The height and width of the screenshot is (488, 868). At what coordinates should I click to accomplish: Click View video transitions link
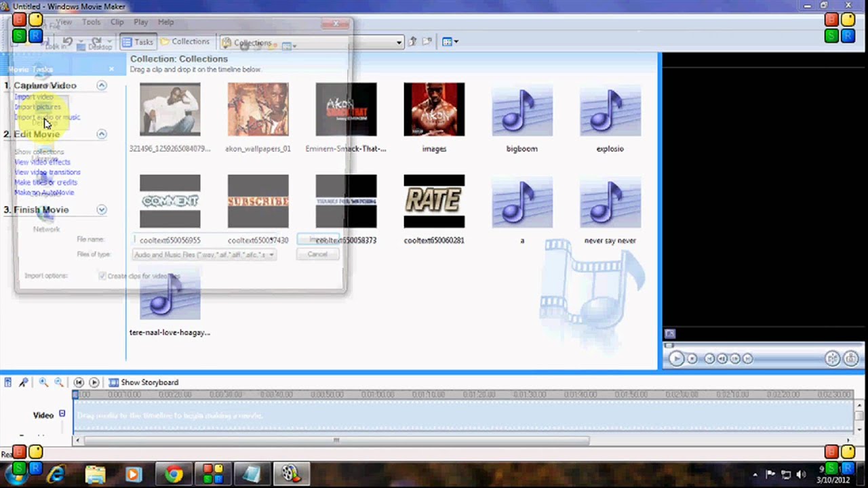[47, 172]
